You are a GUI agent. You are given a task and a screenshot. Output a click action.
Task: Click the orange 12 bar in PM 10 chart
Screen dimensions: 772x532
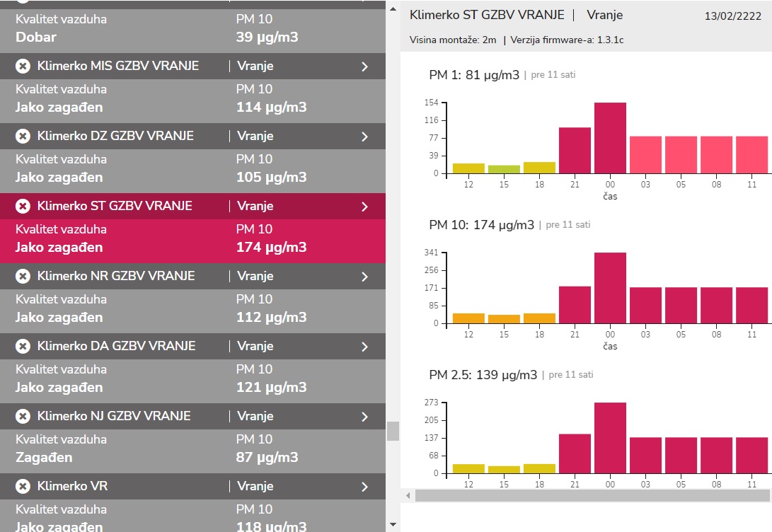(468, 318)
